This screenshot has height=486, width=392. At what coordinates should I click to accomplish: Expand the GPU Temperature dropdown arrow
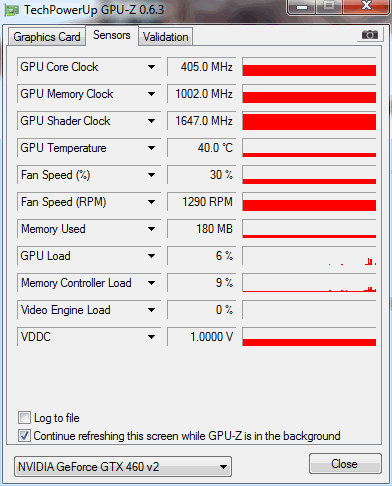(x=151, y=148)
